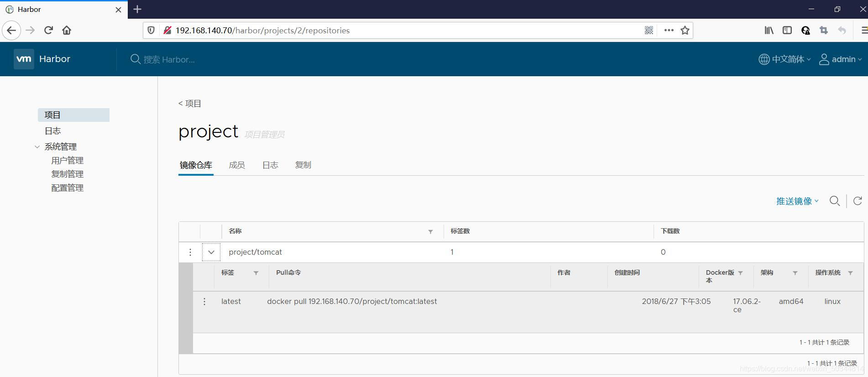Filter by Docker版本 column
Image resolution: width=868 pixels, height=377 pixels.
click(741, 273)
